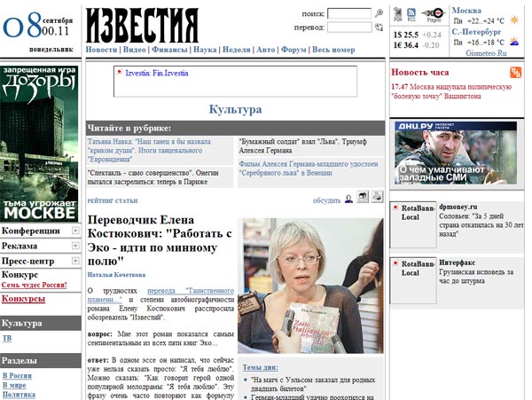Viewport: 532px width, 400px height.
Task: Click the Дозоры game advertisement banner
Action: coord(39,144)
